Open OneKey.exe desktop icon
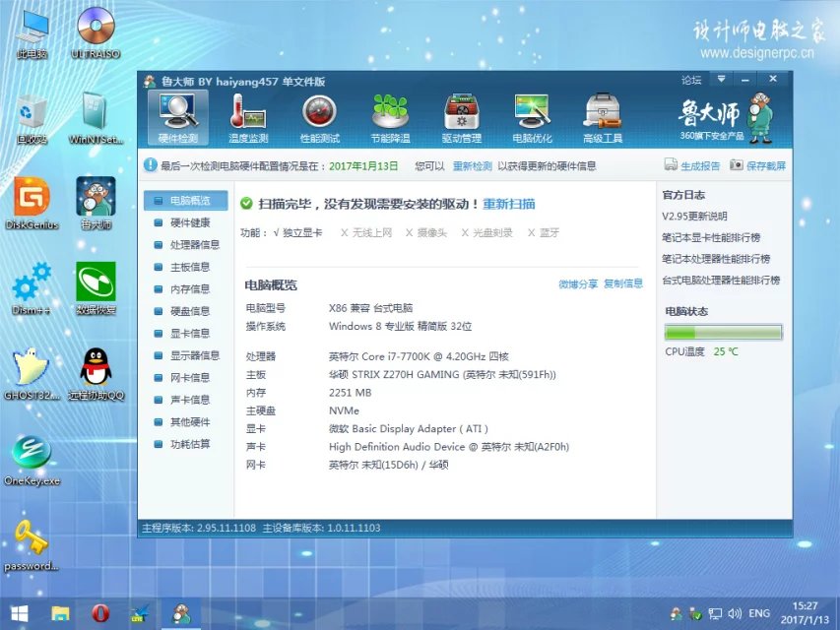 [32, 460]
